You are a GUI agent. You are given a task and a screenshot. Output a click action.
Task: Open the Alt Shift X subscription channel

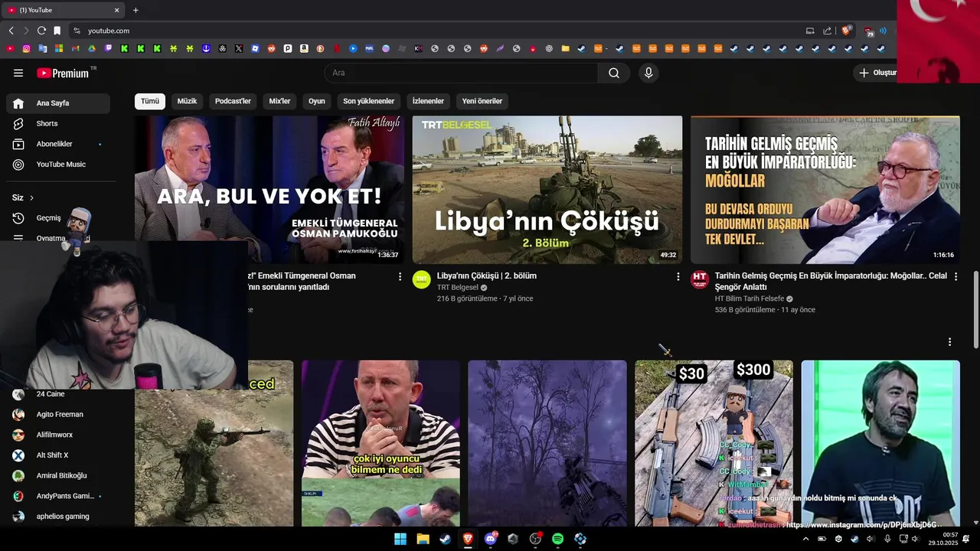58,455
